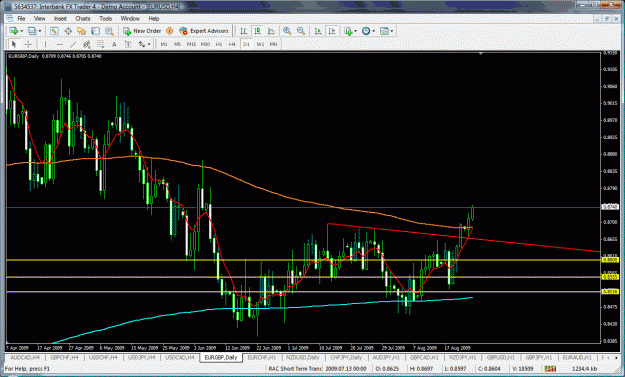Open the application system menu icon
This screenshot has height=377, width=625.
tap(8, 7)
